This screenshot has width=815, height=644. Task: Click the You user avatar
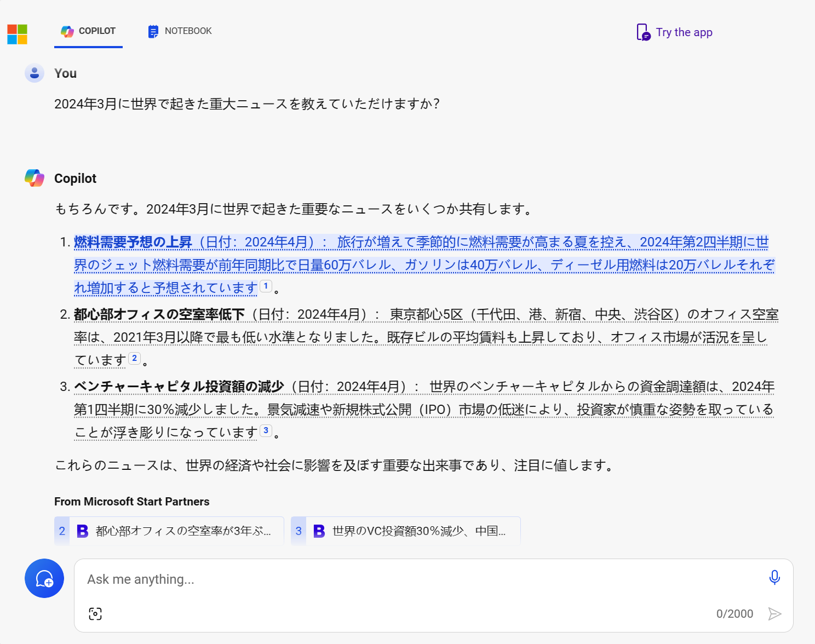(x=35, y=73)
